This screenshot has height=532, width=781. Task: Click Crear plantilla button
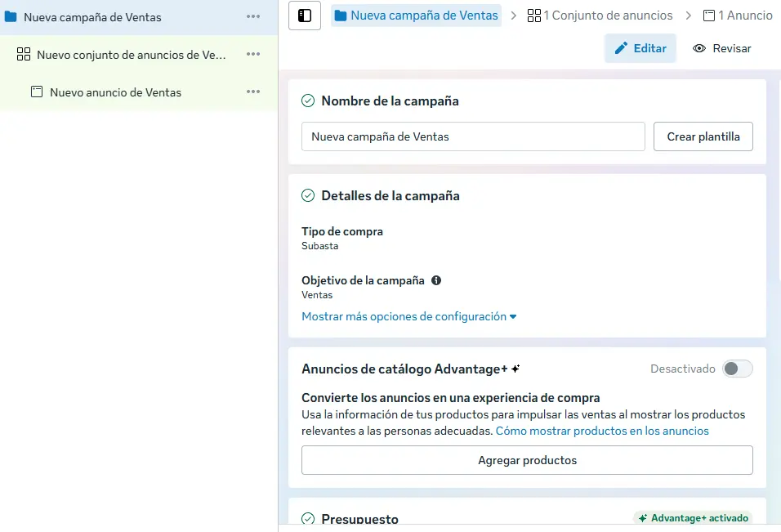coord(703,136)
